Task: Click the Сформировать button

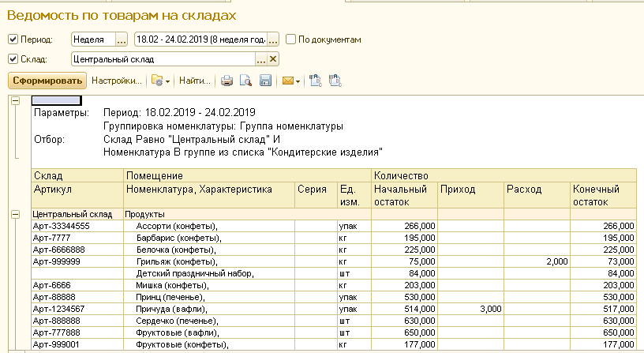Action: [x=47, y=81]
